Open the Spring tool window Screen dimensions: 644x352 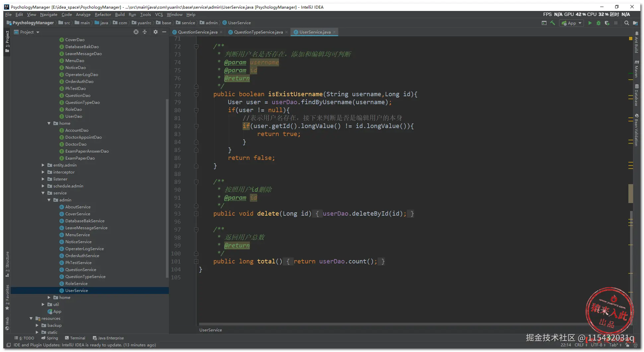coord(50,338)
